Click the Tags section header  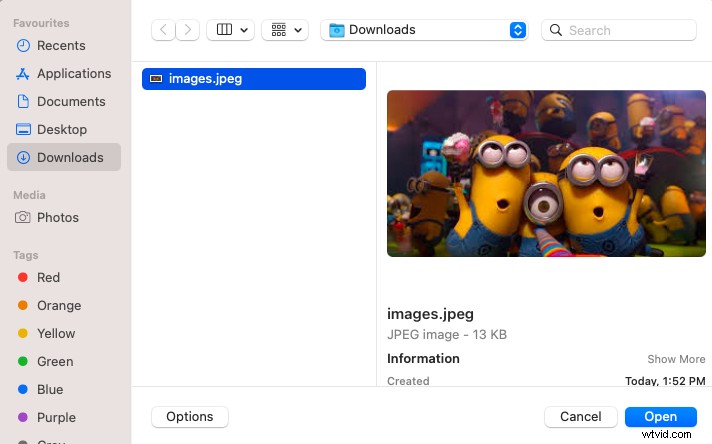pyautogui.click(x=26, y=255)
